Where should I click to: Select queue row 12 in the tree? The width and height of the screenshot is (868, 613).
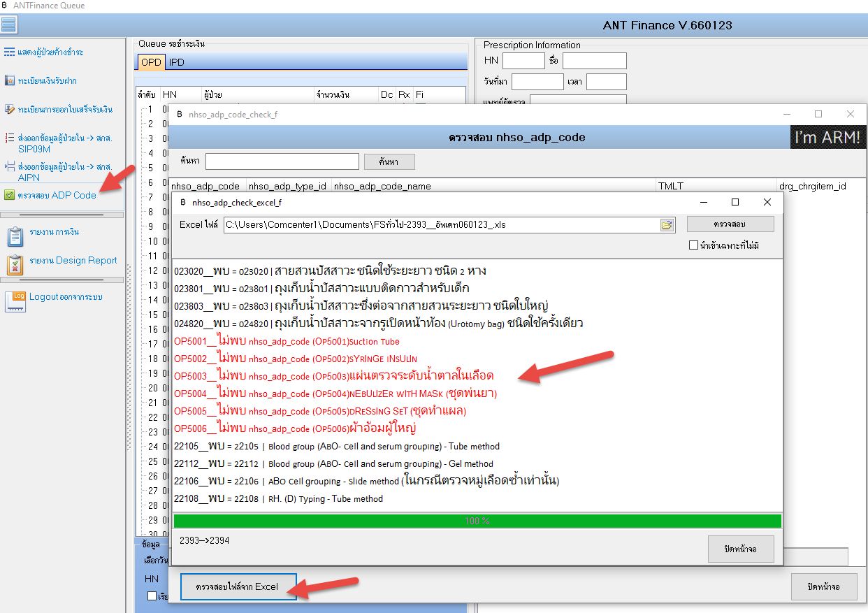click(153, 271)
